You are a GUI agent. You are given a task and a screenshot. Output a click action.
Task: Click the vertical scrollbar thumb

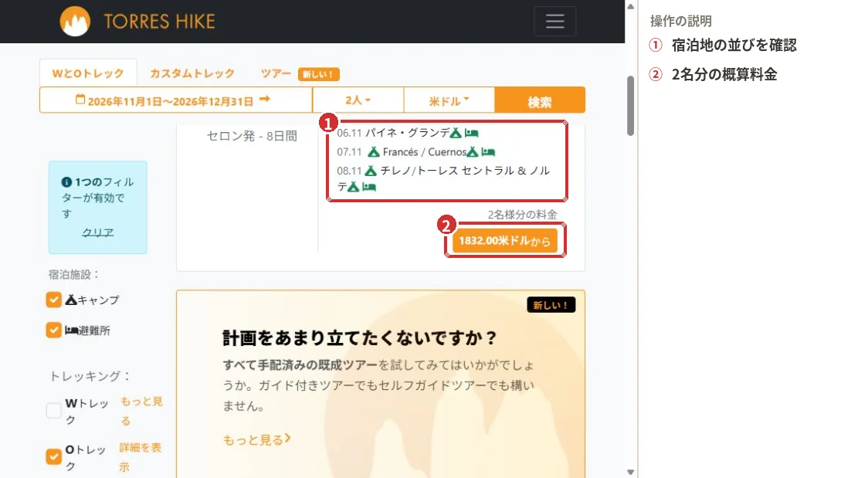pos(630,106)
